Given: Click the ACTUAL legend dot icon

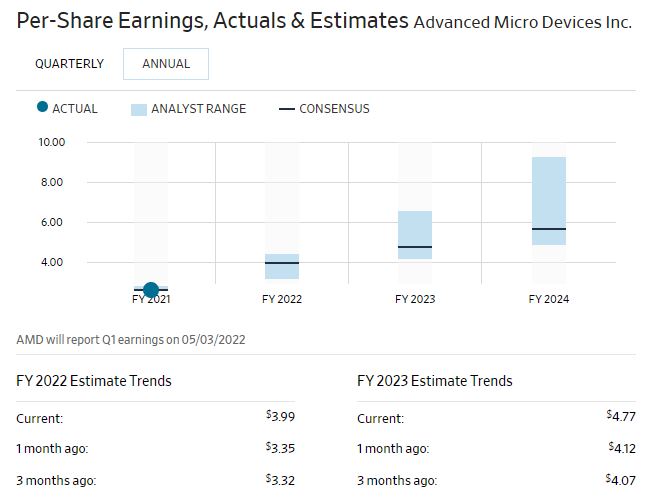Looking at the screenshot, I should 42,107.
